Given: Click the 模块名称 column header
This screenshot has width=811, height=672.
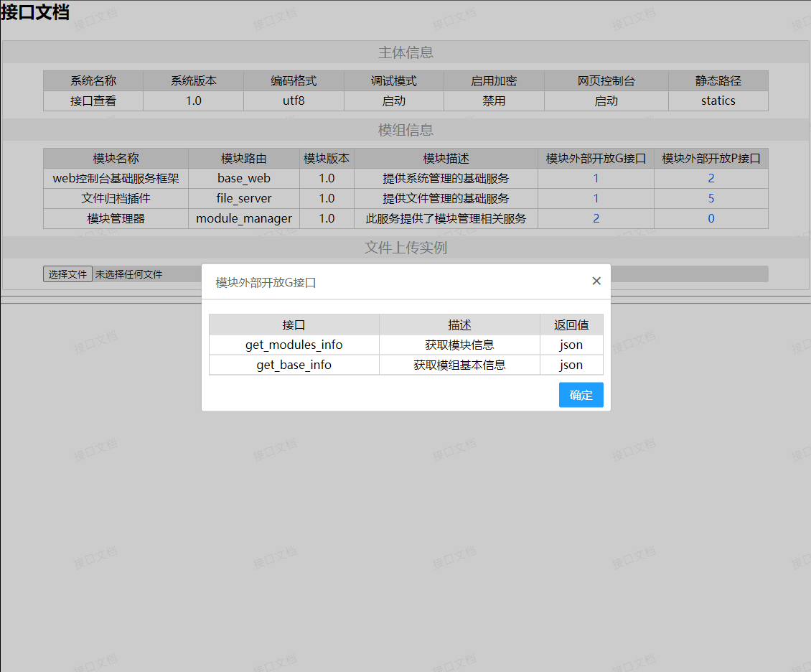Looking at the screenshot, I should tap(116, 158).
